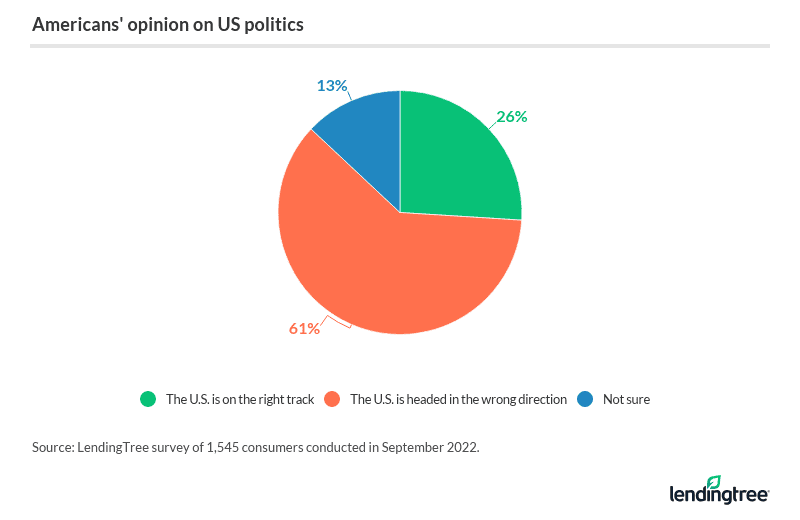This screenshot has height=520, width=800.
Task: Click the pie center where slices meet
Action: [400, 212]
